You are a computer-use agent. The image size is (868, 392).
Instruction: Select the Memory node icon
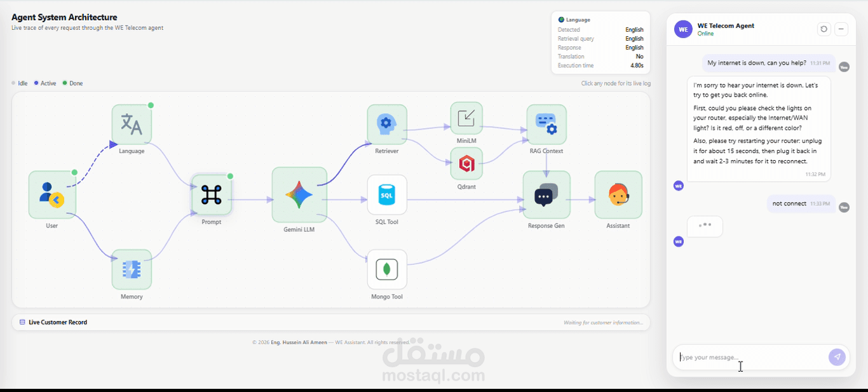click(132, 269)
